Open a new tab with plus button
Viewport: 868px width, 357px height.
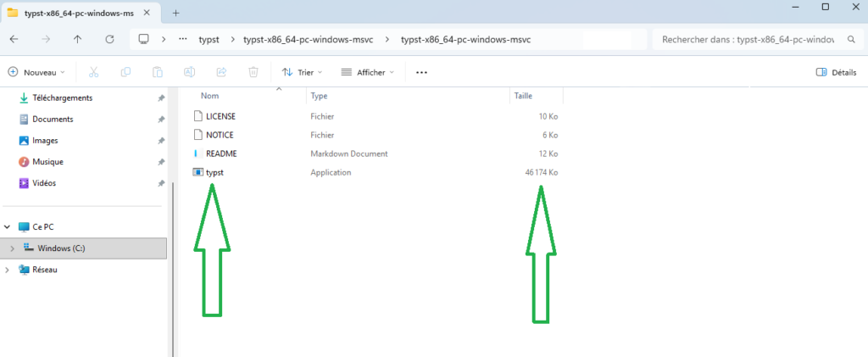pyautogui.click(x=176, y=13)
